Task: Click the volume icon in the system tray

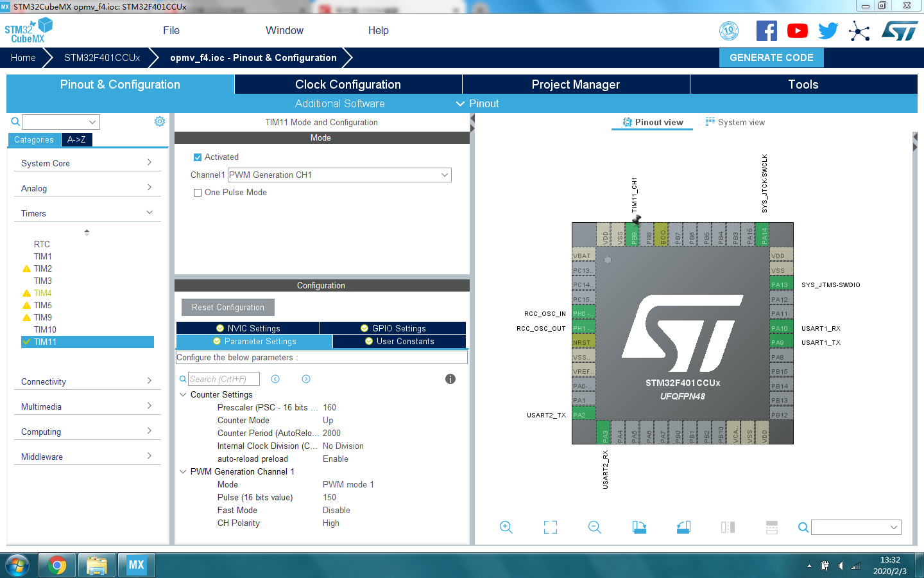Action: 841,566
